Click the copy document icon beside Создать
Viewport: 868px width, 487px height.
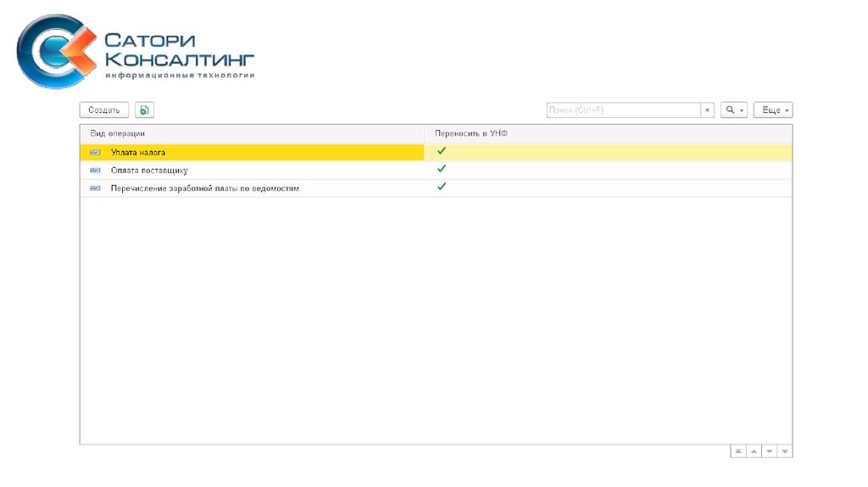point(145,110)
